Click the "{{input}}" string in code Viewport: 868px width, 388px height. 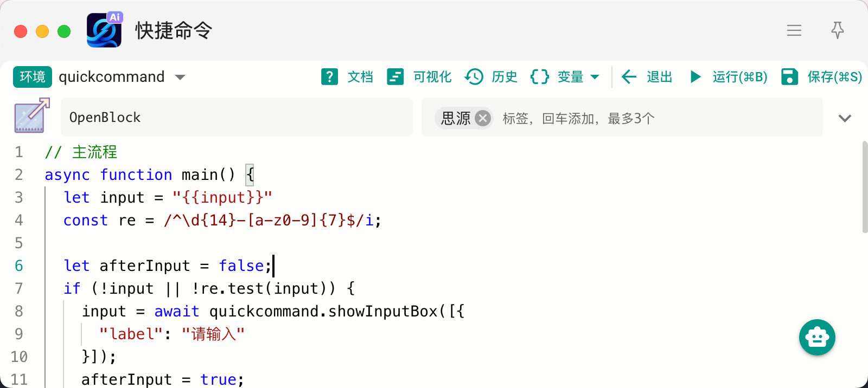(x=222, y=197)
